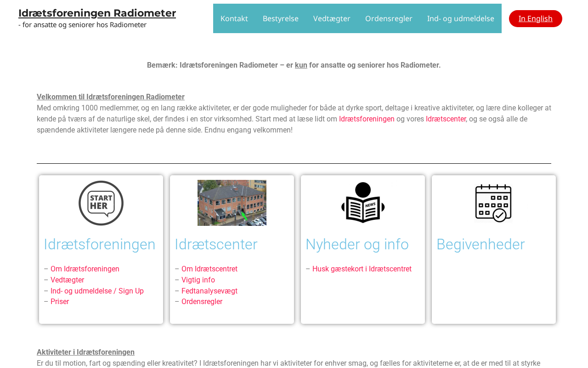Open the Priser link
The width and height of the screenshot is (588, 368).
(x=60, y=302)
